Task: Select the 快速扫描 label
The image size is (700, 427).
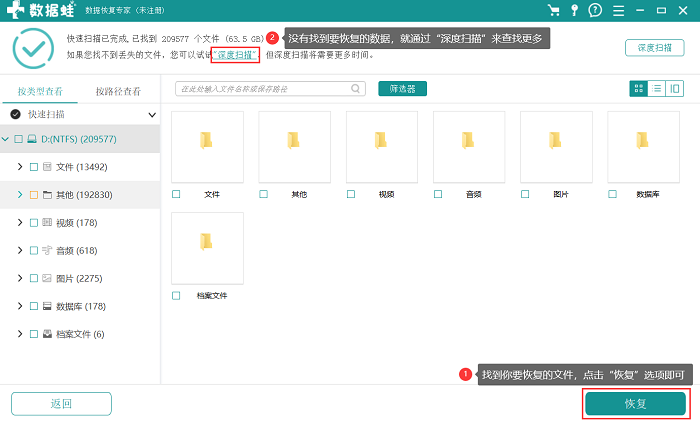Action: coord(46,114)
